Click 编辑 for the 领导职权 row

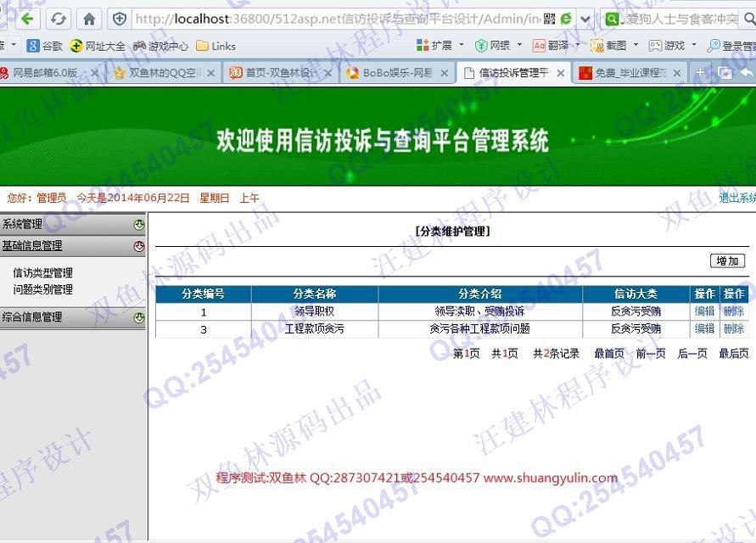[704, 311]
